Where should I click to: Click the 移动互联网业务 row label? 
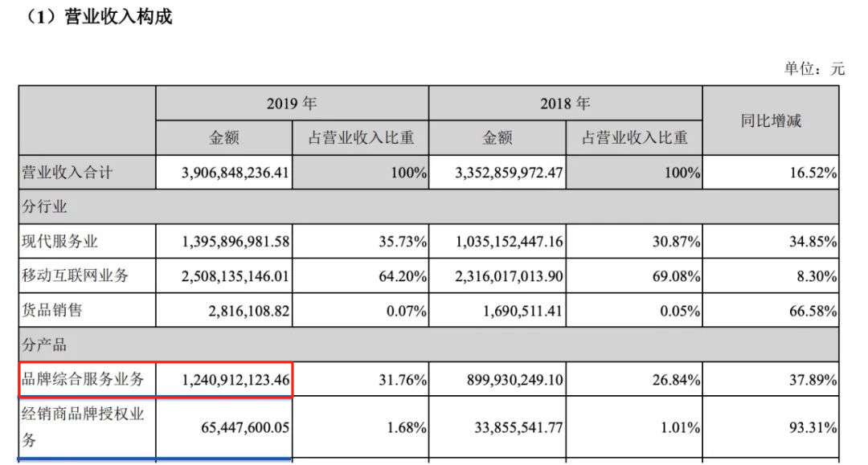[x=76, y=276]
